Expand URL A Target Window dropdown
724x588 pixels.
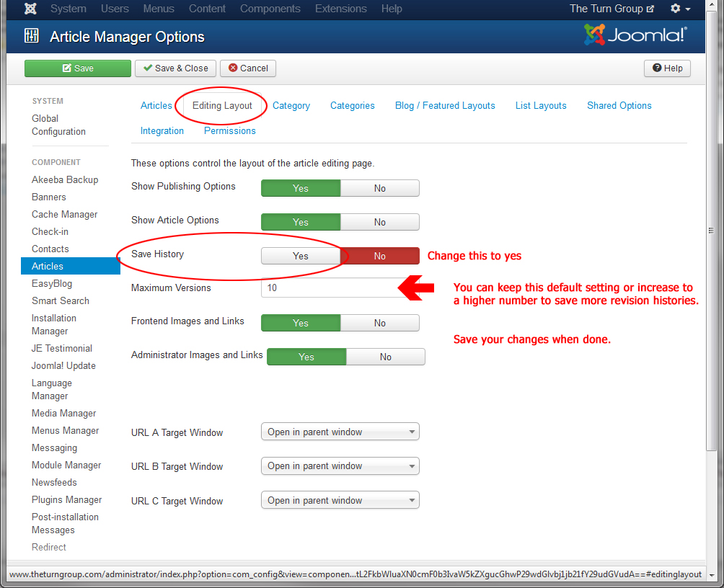pos(340,432)
